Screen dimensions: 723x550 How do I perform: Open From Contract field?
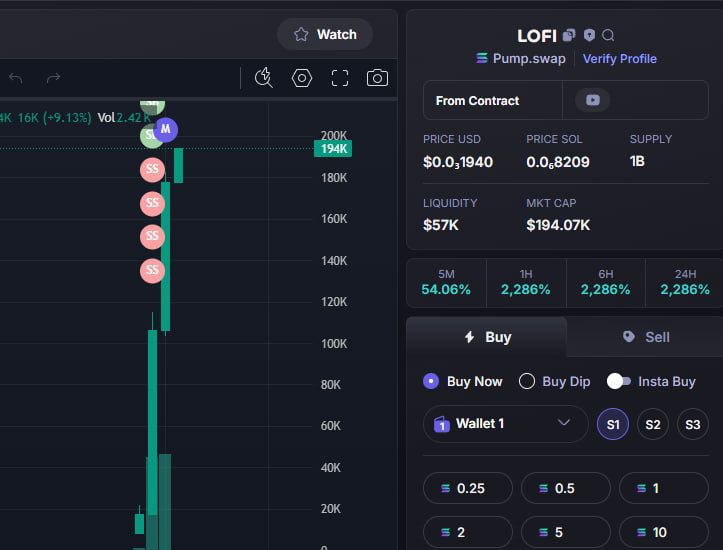tap(492, 101)
